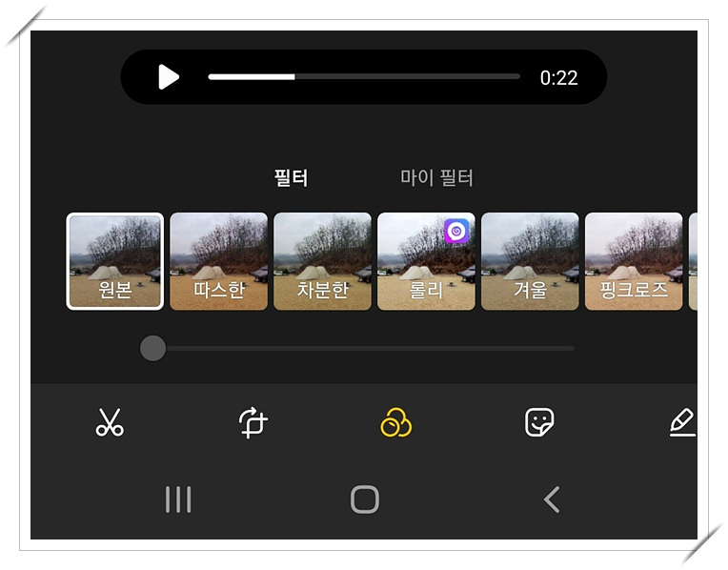The image size is (728, 570).
Task: Tap the Android back arrow
Action: [552, 499]
